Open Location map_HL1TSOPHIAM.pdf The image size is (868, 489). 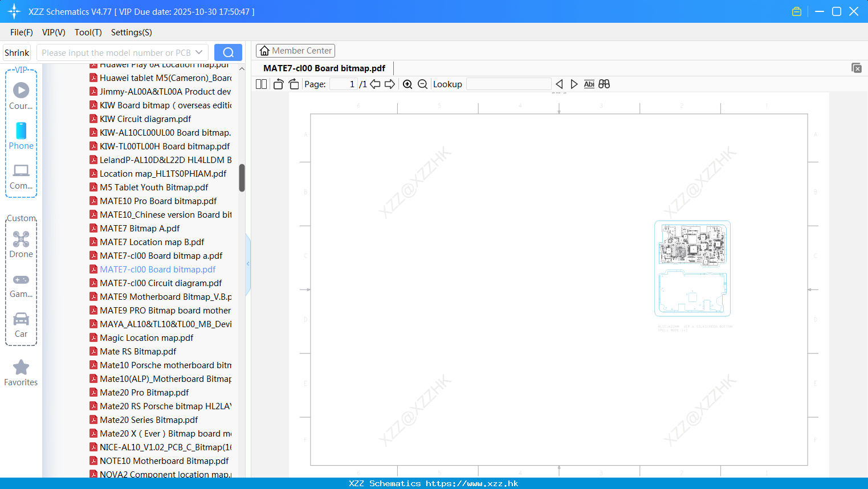coord(163,174)
